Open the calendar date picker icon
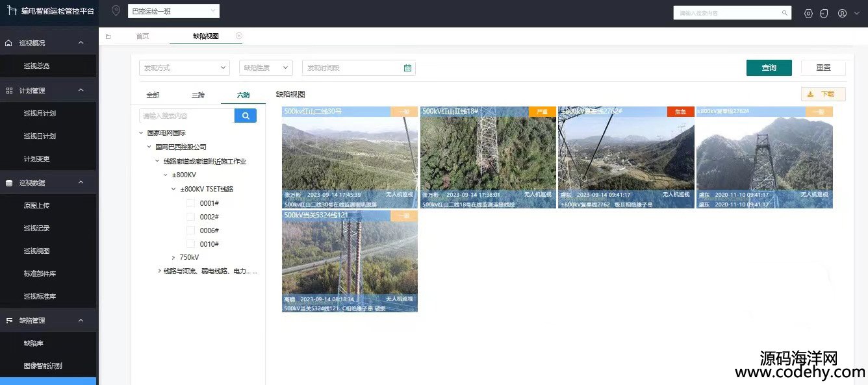Viewport: 868px width, 385px height. pos(407,68)
